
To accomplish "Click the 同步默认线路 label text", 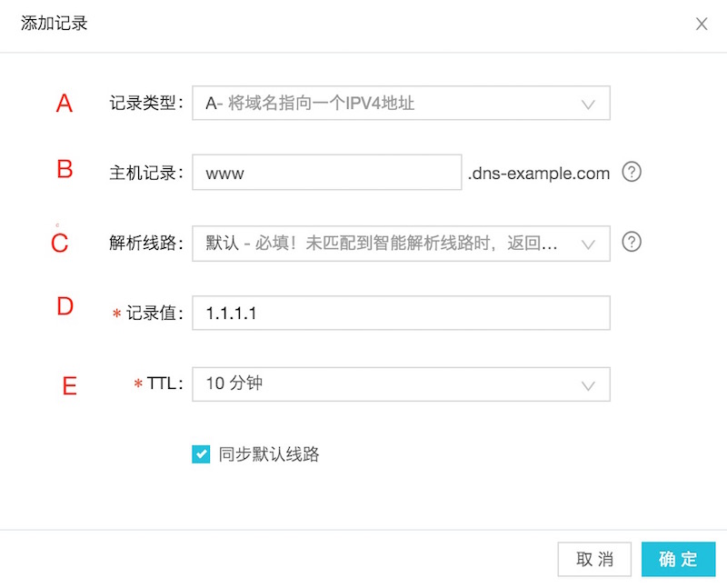I will pyautogui.click(x=269, y=454).
